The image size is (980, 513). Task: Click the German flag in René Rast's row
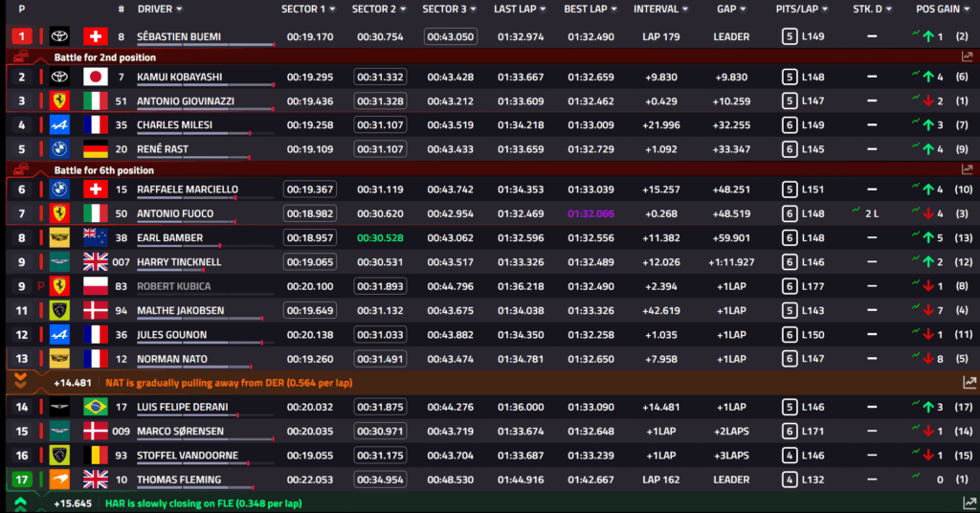[x=96, y=149]
